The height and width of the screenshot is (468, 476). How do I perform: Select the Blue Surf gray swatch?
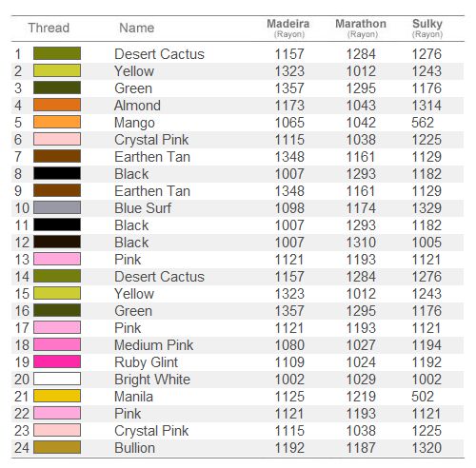click(57, 207)
